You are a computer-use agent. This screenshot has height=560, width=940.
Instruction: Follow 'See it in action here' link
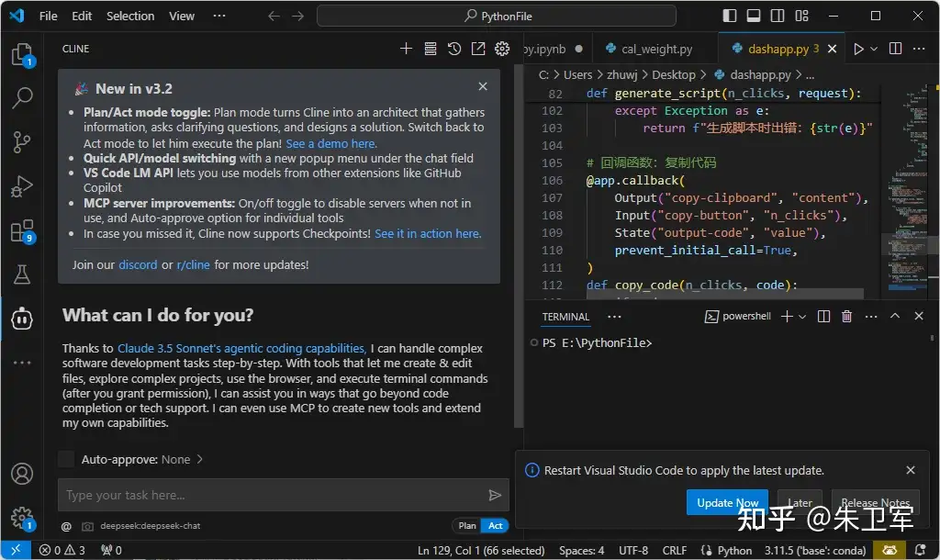point(428,233)
